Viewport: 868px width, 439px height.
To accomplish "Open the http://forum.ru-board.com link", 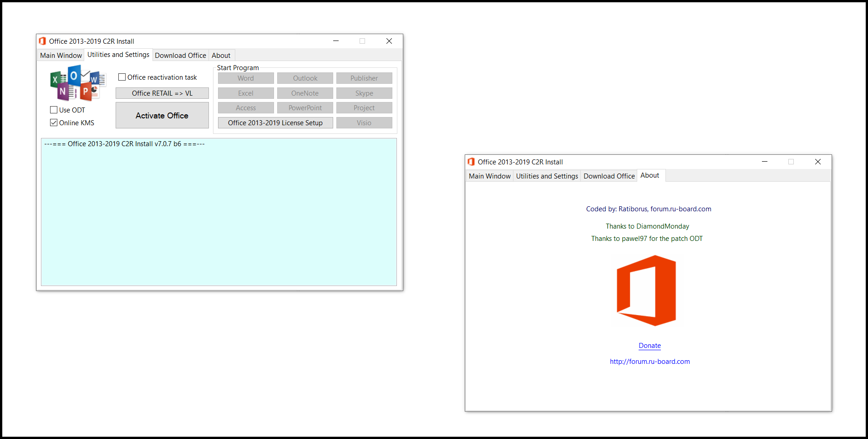I will pos(650,362).
